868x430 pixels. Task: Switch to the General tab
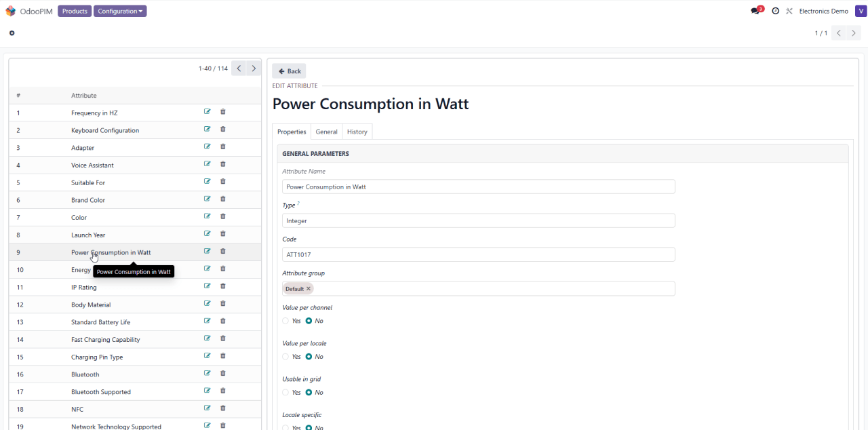point(326,132)
